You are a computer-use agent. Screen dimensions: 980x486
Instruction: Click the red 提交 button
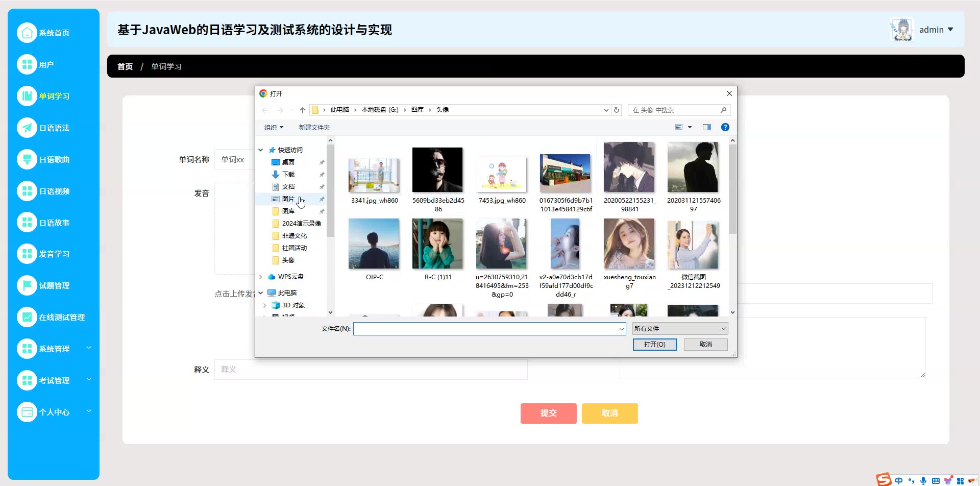coord(548,413)
